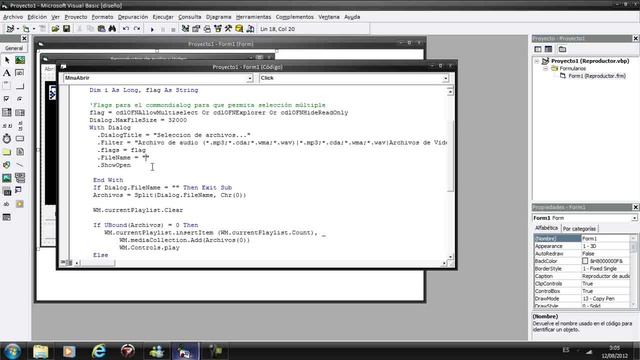Open the Complementos menu

[x=295, y=17]
